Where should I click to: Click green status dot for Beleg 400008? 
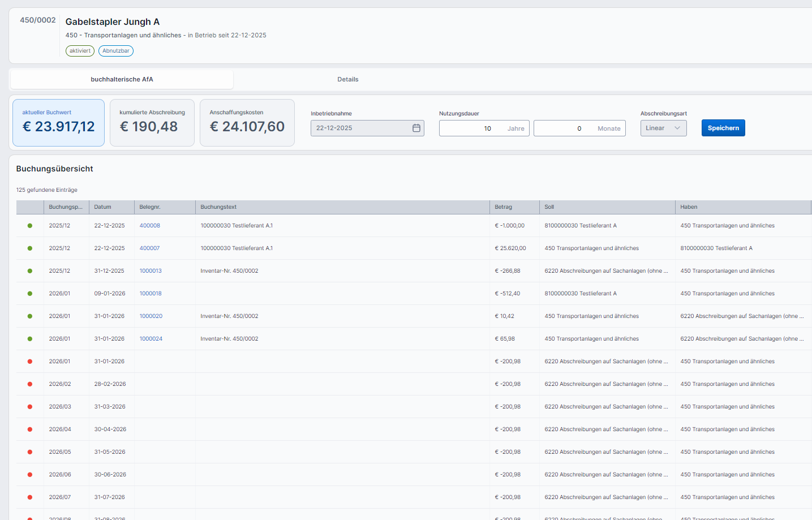point(30,226)
